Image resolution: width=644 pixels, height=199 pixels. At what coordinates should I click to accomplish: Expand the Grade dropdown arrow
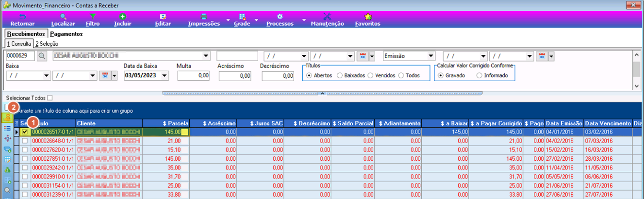pos(256,20)
